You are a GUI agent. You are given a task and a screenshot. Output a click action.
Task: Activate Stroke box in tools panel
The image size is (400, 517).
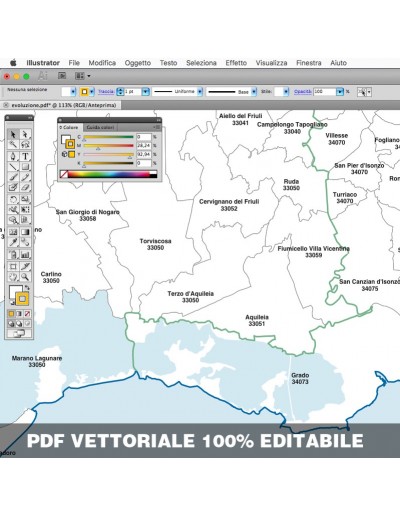pos(22,299)
